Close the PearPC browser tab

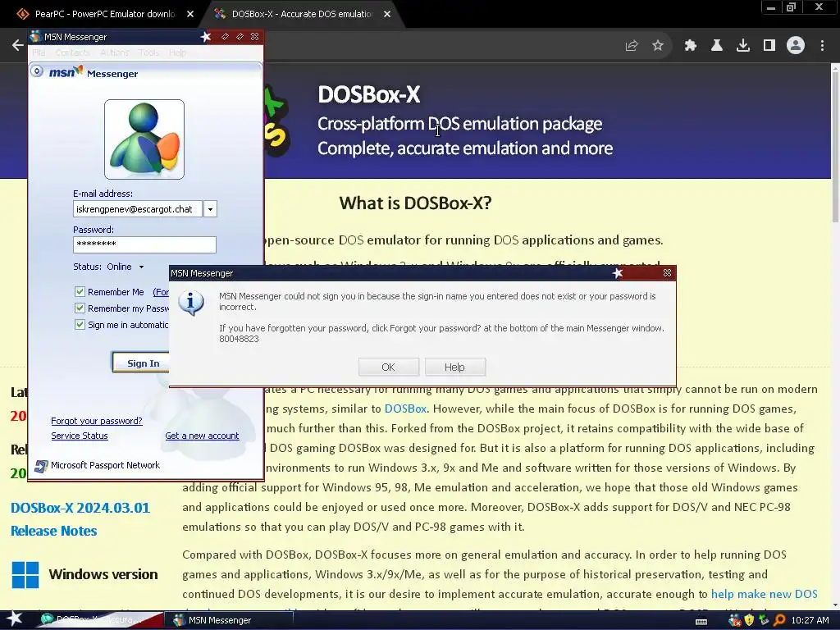tap(190, 14)
